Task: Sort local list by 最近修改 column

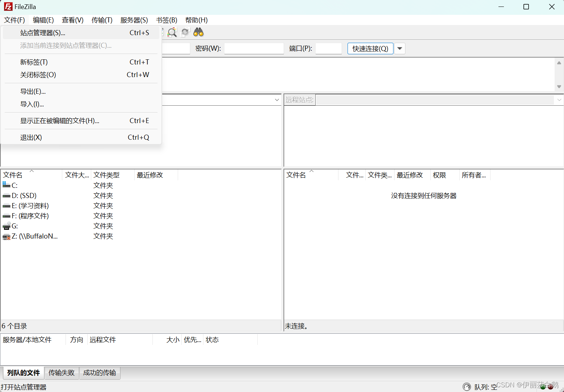Action: pos(156,175)
